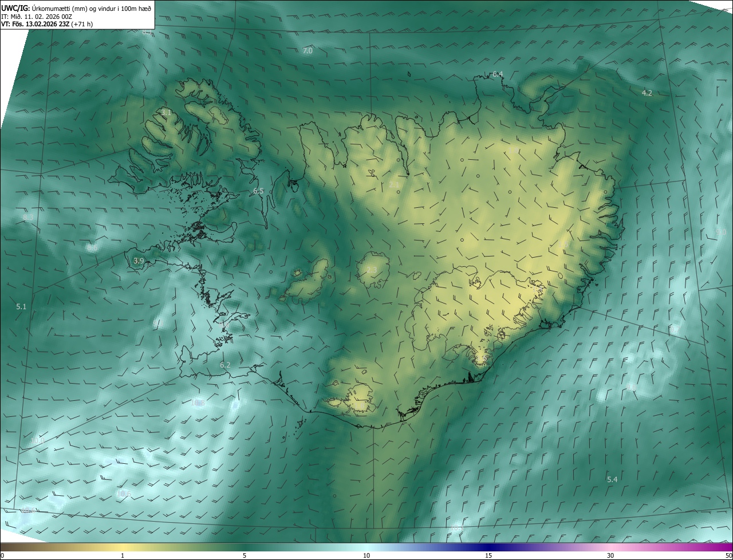The width and height of the screenshot is (733, 560).
Task: Click the colour scale label 5
Action: tap(245, 555)
